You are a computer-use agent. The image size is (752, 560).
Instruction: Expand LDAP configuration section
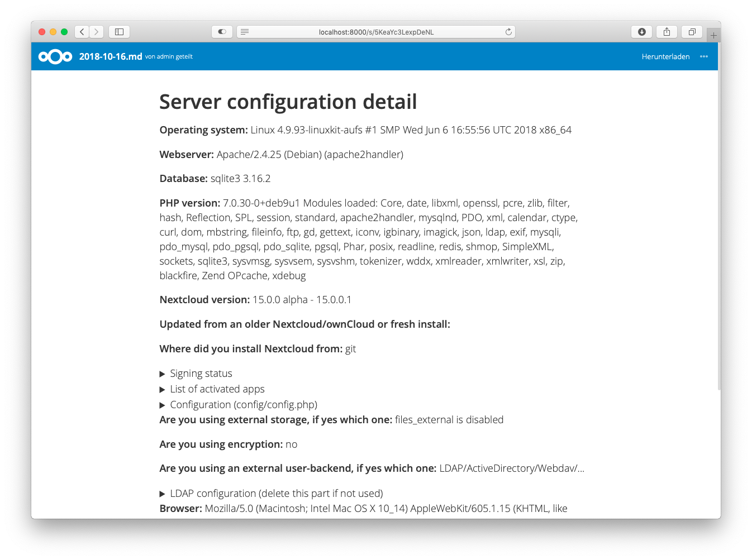pyautogui.click(x=272, y=494)
